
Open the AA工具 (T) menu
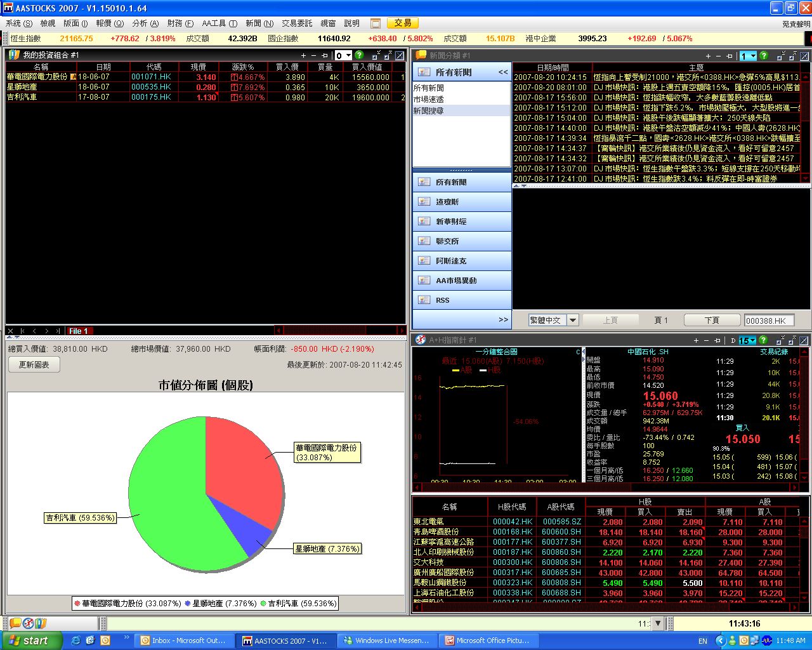[x=219, y=23]
